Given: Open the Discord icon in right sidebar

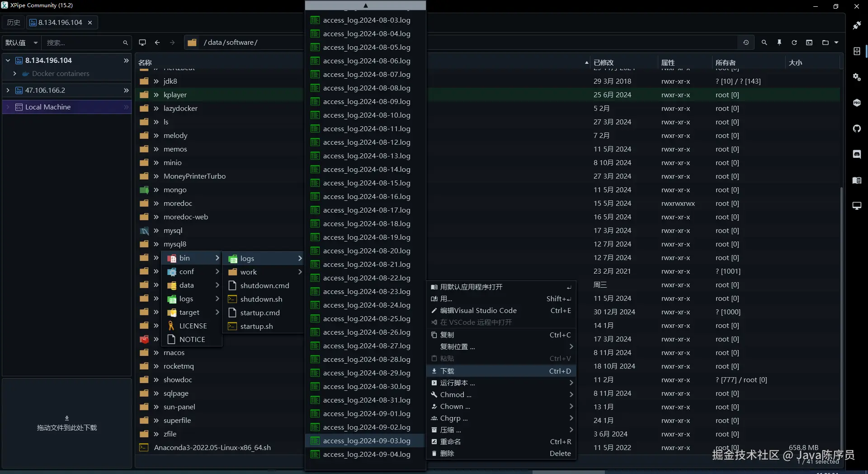Looking at the screenshot, I should 857,154.
